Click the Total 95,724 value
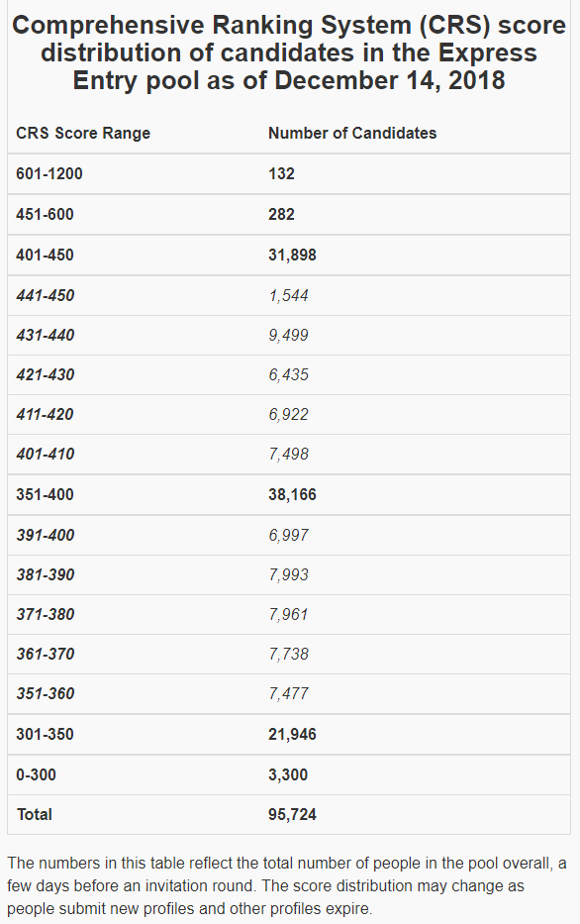Viewport: 580px width, 924px height. point(293,814)
